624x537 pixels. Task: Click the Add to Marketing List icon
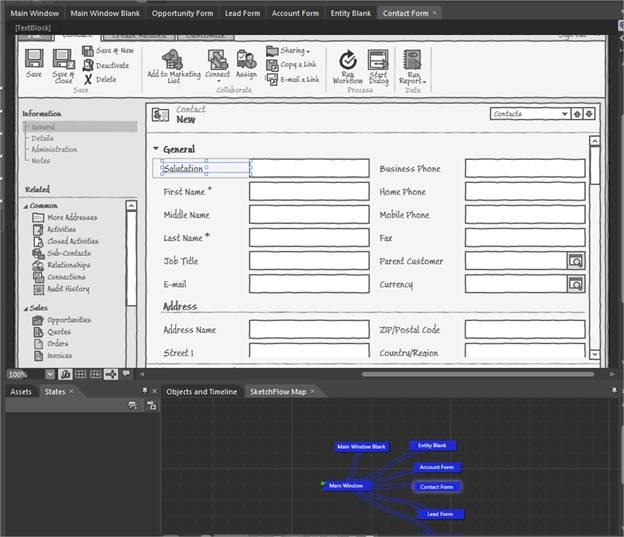coord(171,59)
